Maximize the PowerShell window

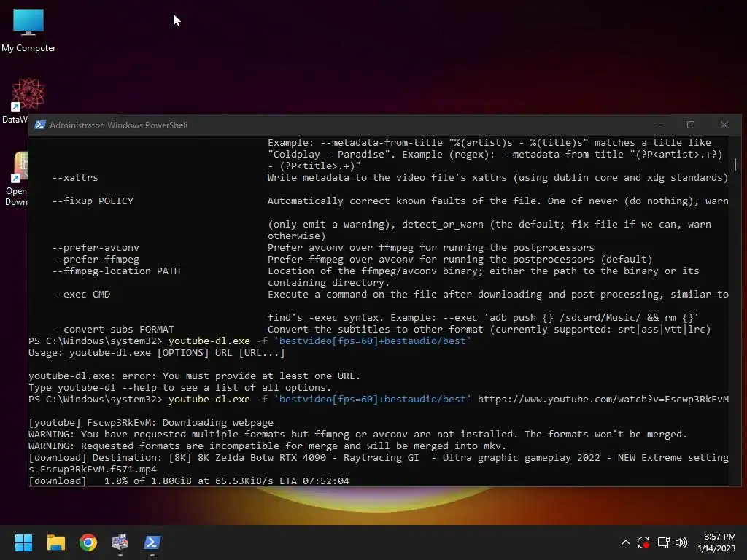pos(691,125)
